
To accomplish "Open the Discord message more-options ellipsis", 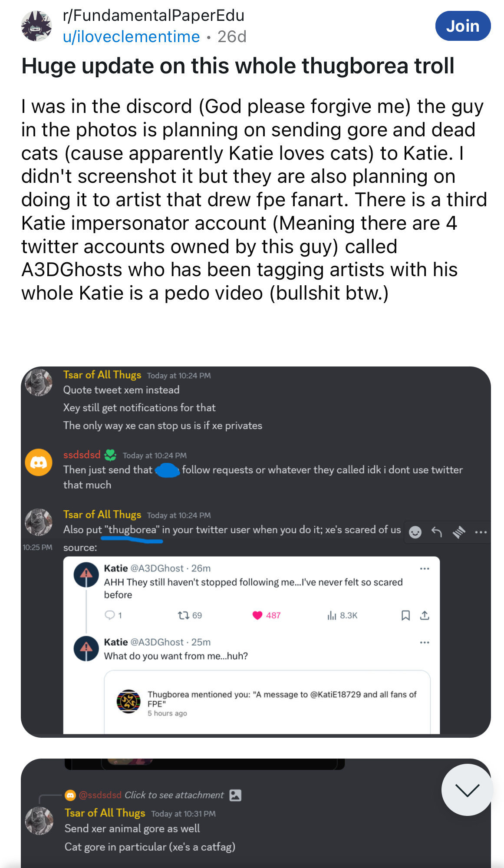I will coord(481,532).
